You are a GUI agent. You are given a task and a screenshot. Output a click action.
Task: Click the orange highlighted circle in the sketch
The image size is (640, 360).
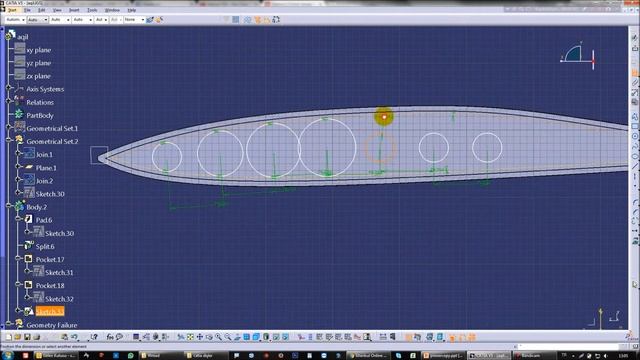point(380,148)
